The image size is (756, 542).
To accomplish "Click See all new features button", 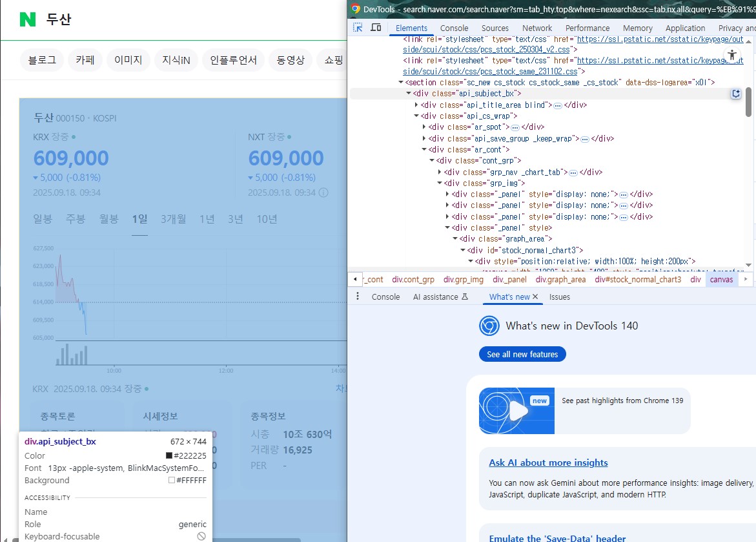I will (x=522, y=354).
